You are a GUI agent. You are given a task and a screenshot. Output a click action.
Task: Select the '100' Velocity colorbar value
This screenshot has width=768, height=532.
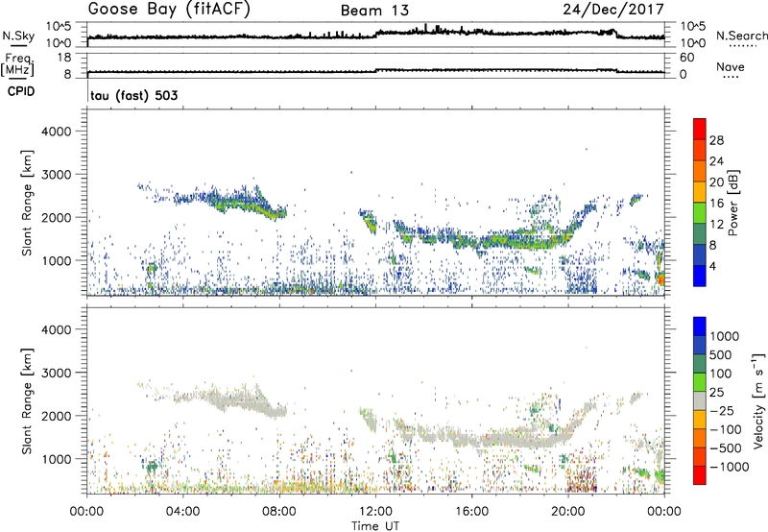click(721, 374)
